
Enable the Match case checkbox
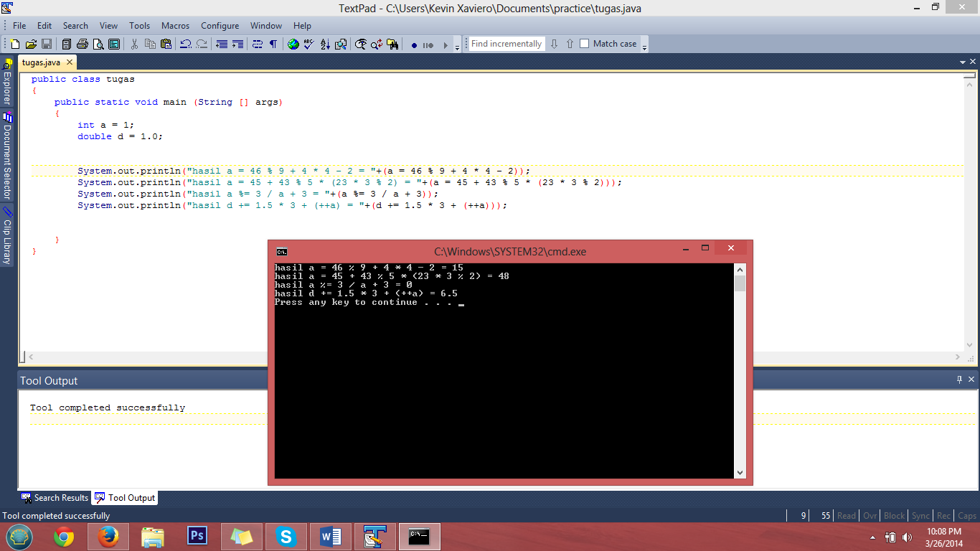tap(584, 44)
